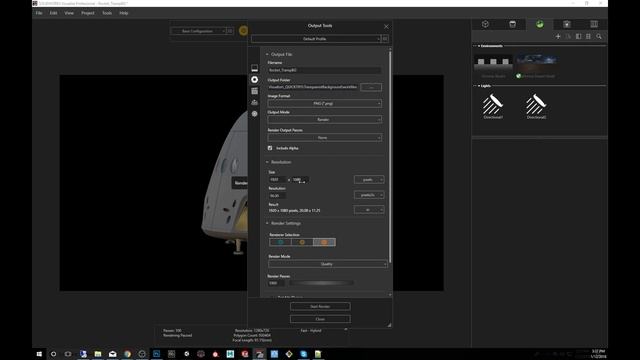Viewport: 640px width, 360px height.
Task: Open the Size units dropdown
Action: (369, 180)
